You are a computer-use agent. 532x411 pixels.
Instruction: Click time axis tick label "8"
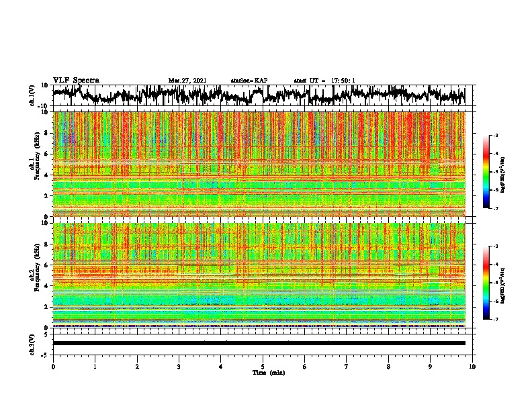(388, 367)
